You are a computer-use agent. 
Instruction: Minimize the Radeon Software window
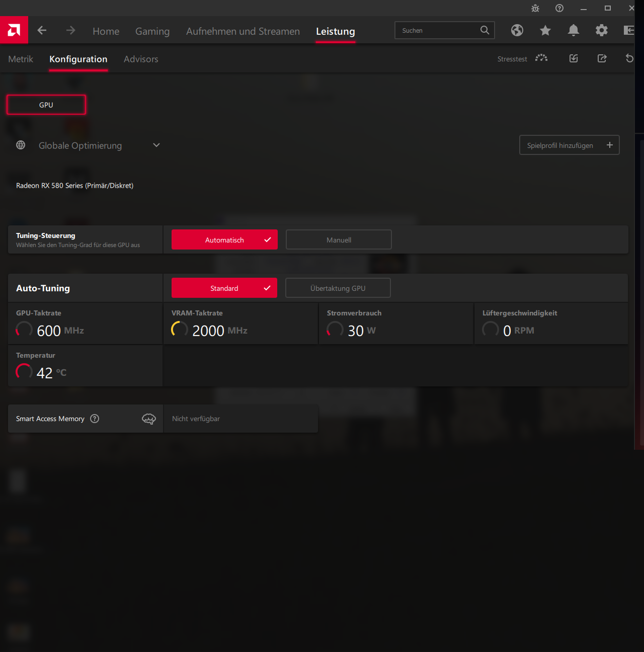584,8
